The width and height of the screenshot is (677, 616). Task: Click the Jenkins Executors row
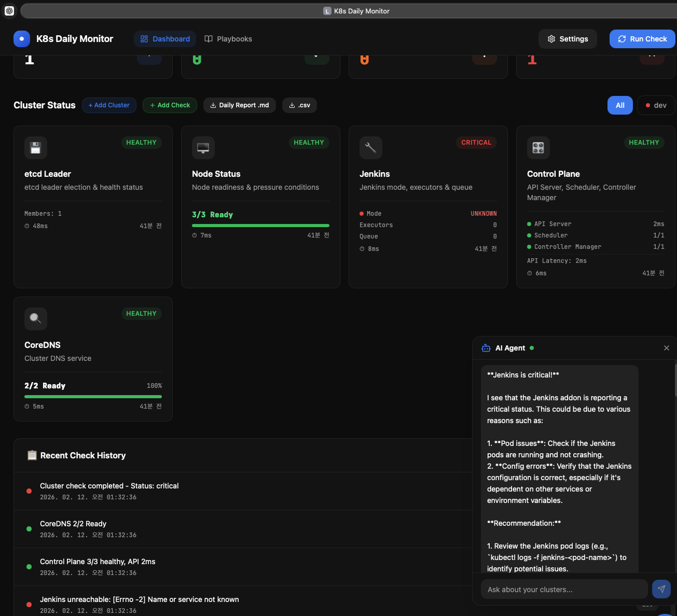click(x=428, y=225)
